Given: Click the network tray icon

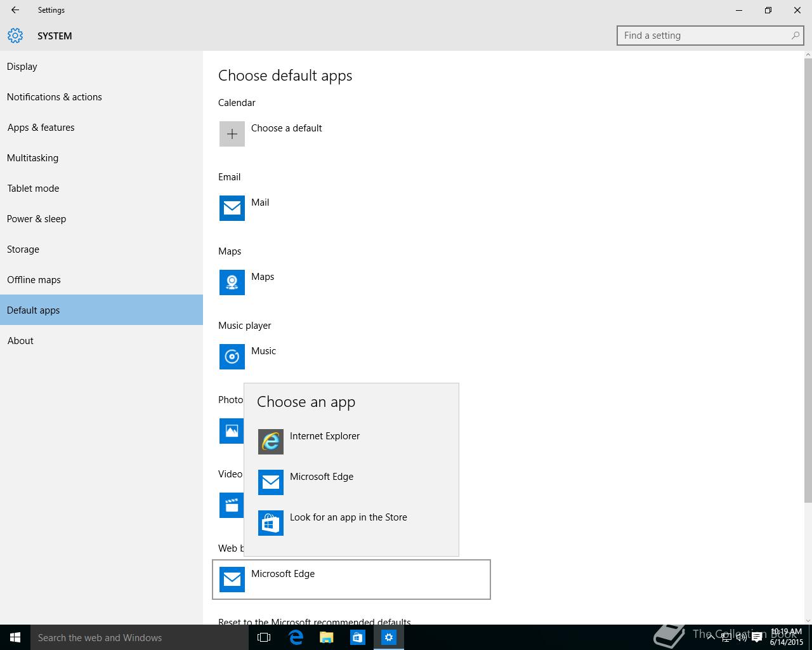Looking at the screenshot, I should tap(726, 638).
